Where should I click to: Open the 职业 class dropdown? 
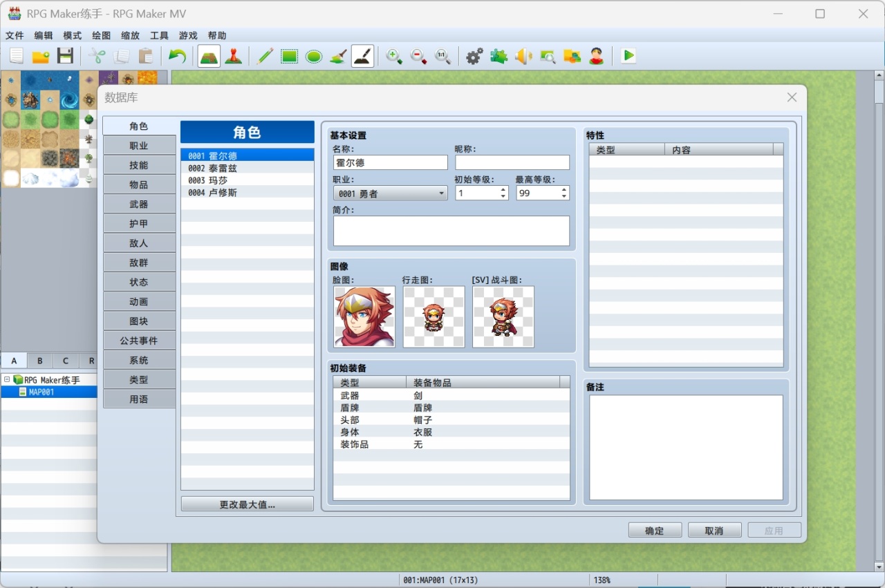[x=391, y=193]
